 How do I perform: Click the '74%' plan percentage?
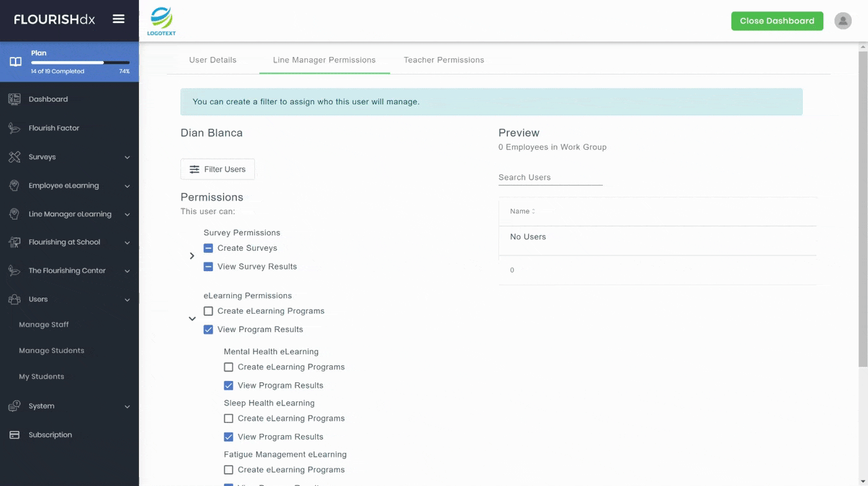(x=124, y=71)
